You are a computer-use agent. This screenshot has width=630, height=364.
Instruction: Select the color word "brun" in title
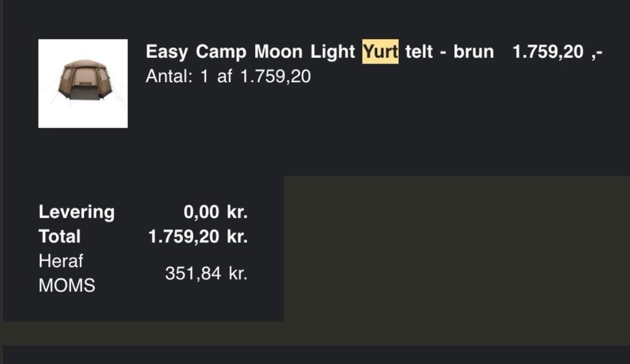click(473, 52)
